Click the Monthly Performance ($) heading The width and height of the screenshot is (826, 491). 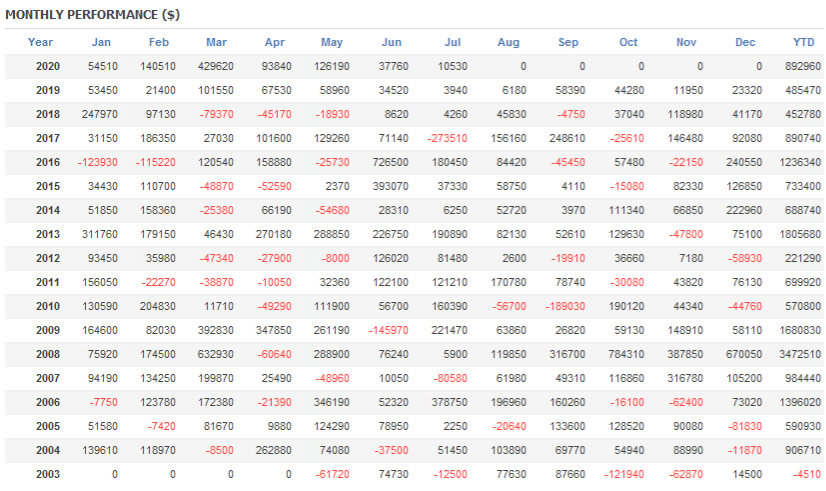(93, 15)
